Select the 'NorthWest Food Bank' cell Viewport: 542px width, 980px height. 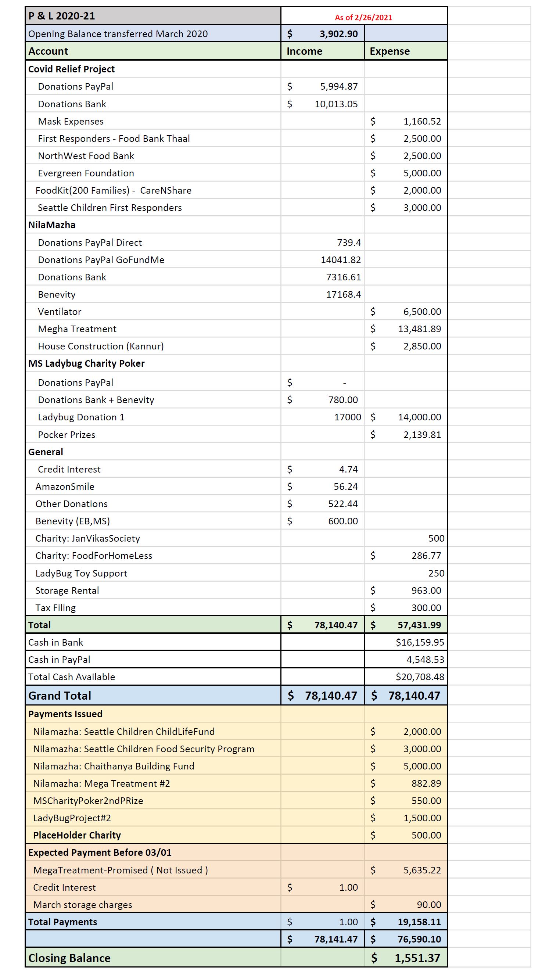pos(153,155)
